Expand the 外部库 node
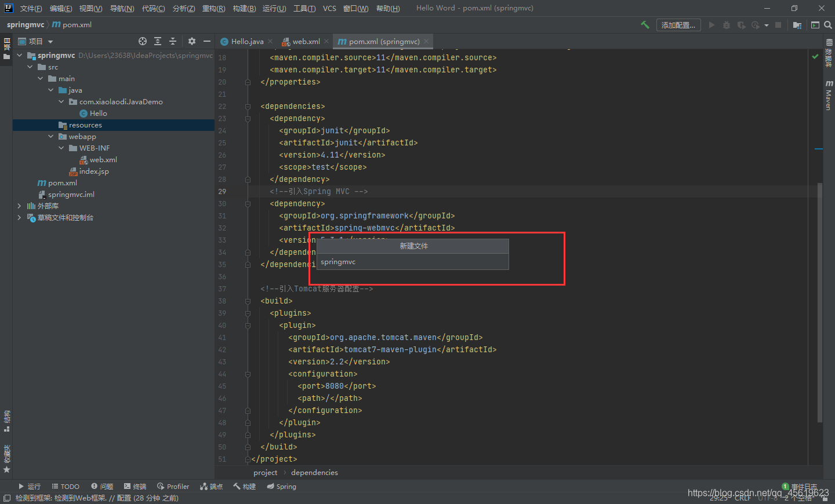The height and width of the screenshot is (504, 835). [x=19, y=206]
